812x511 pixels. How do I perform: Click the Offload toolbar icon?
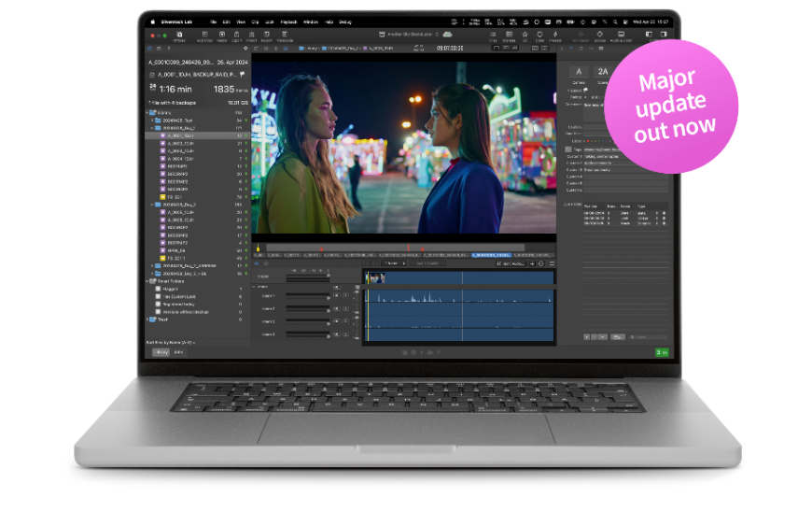(179, 35)
